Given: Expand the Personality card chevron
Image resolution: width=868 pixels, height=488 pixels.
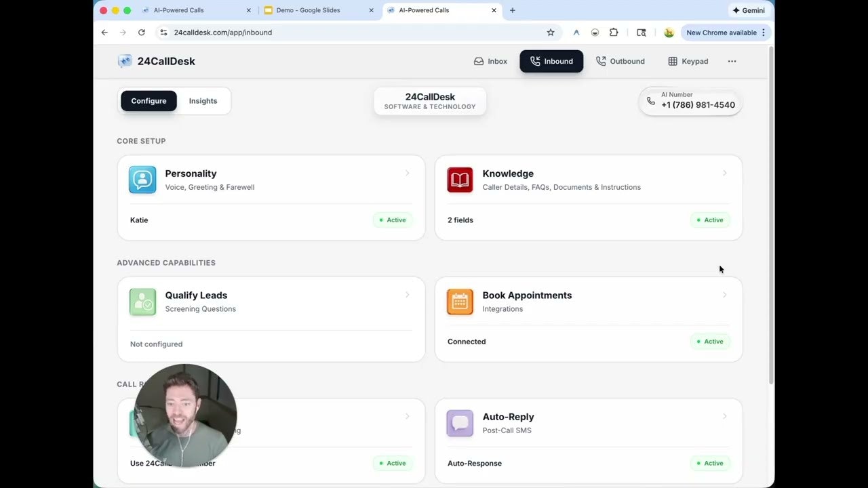Looking at the screenshot, I should [408, 173].
